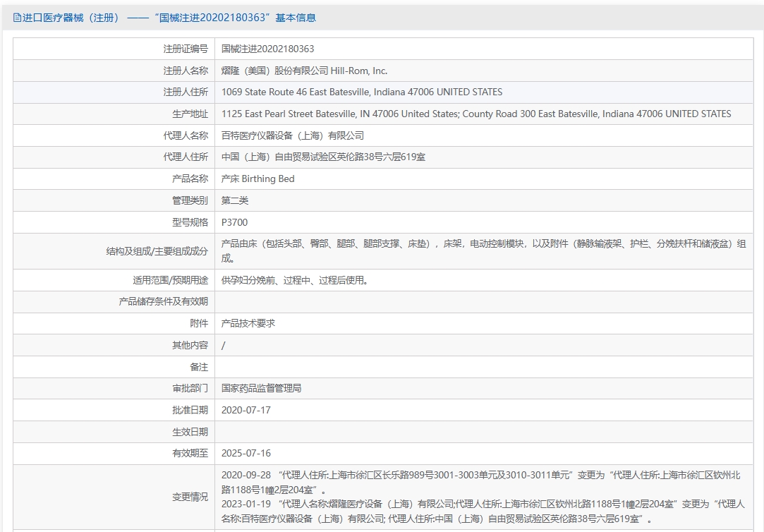Viewport: 764px width, 532px height.
Task: Click the 批准日期 label
Action: pos(190,410)
